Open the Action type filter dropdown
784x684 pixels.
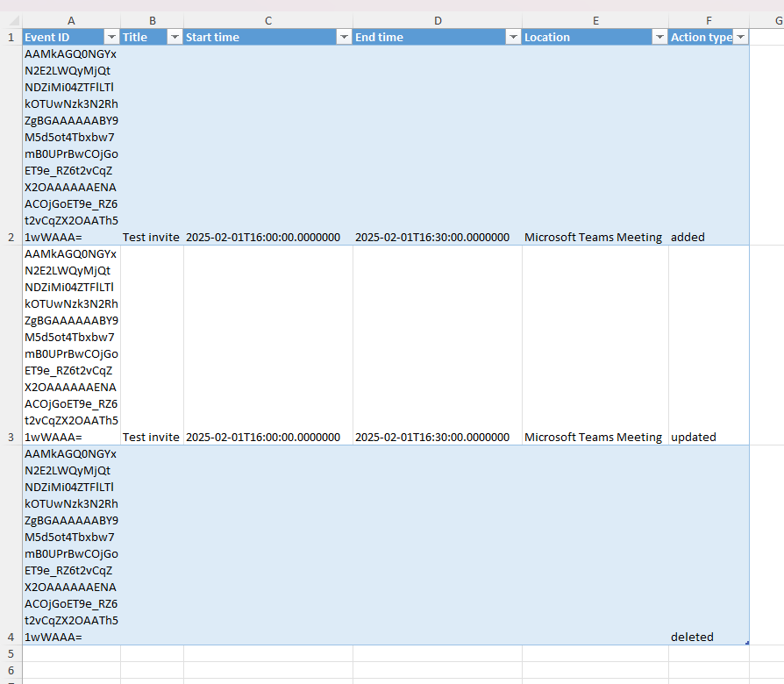pos(740,38)
